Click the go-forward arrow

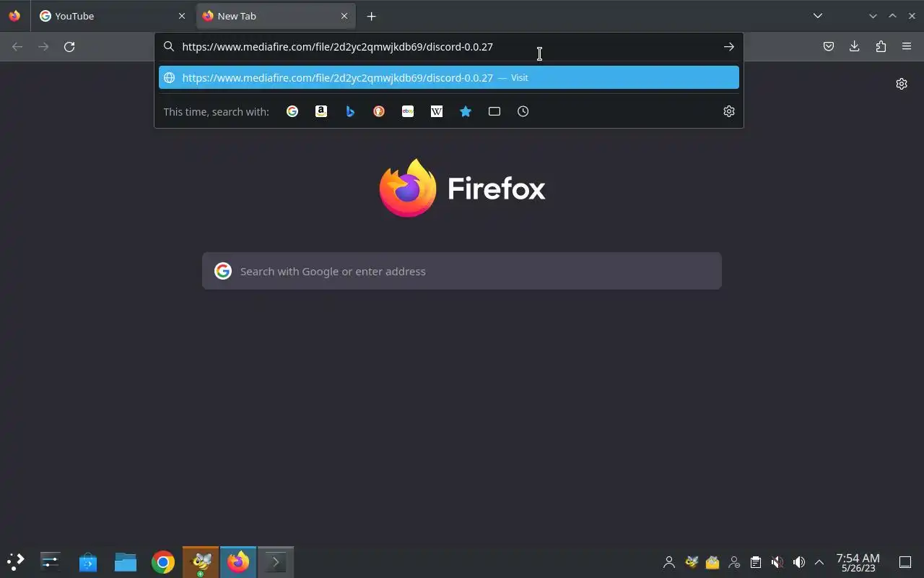43,47
